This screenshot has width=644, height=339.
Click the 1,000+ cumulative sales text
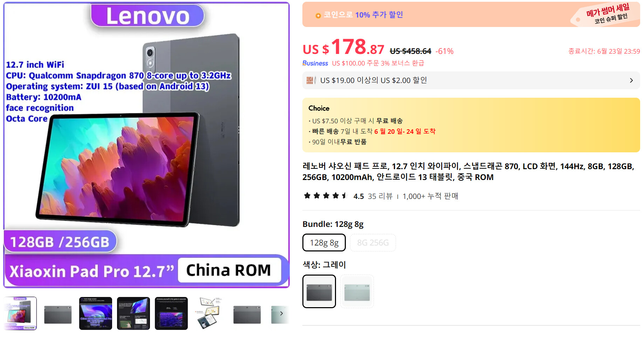pyautogui.click(x=430, y=196)
